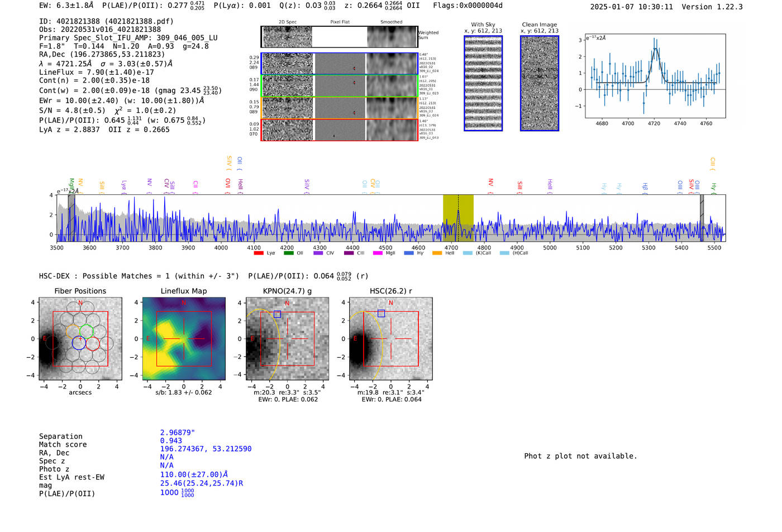Click the LineFlux = 7.90(±1.40)e-17 value
This screenshot has height=532, width=782.
(97, 72)
